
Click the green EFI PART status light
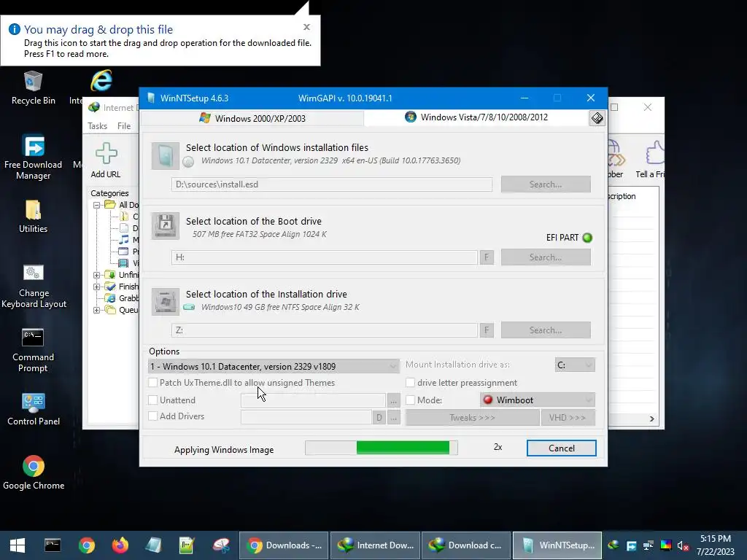click(587, 238)
